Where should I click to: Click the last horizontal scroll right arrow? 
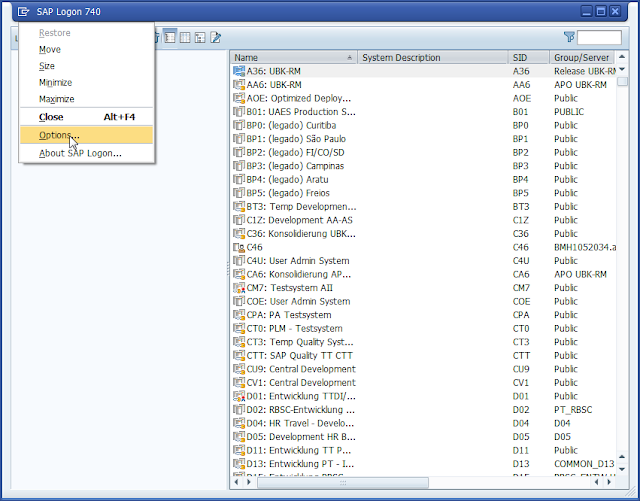pyautogui.click(x=609, y=482)
